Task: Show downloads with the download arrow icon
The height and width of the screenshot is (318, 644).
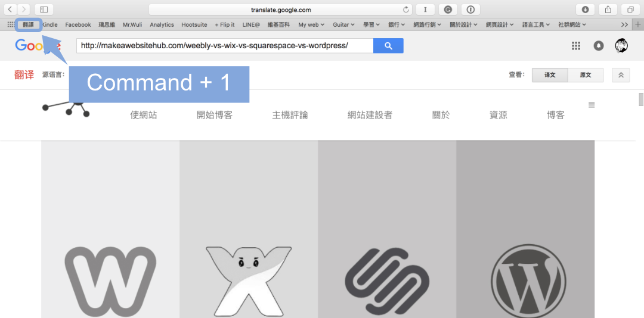Action: [586, 10]
